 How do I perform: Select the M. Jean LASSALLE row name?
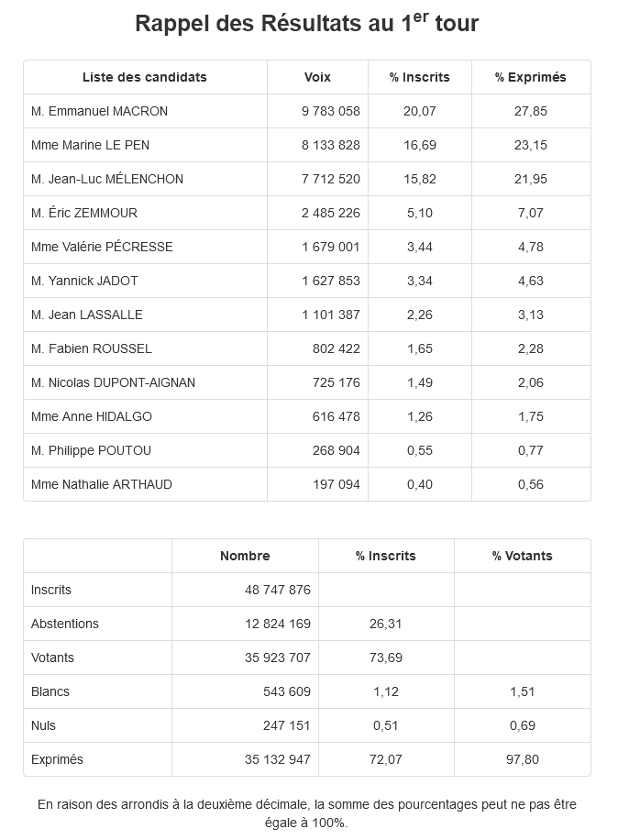tap(87, 315)
